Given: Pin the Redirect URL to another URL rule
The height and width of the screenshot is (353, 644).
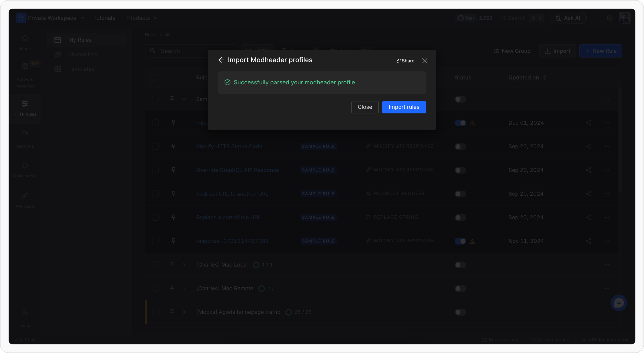Looking at the screenshot, I should 173,194.
